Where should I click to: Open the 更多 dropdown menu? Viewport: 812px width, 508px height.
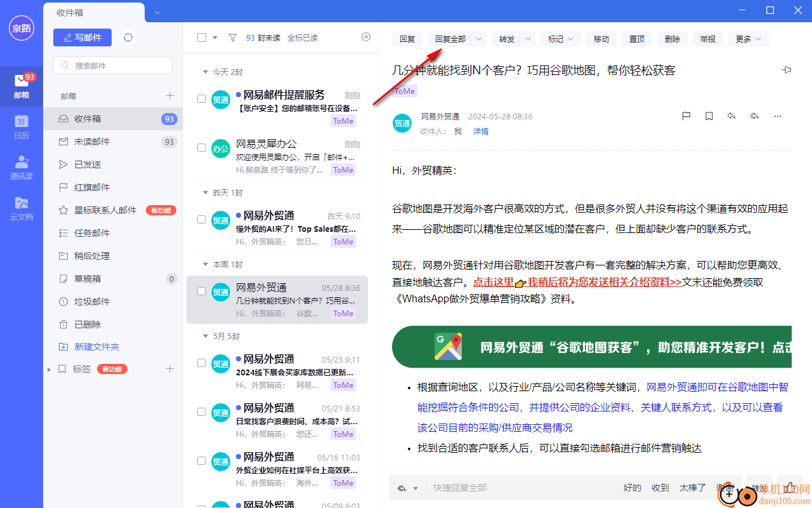click(x=748, y=39)
